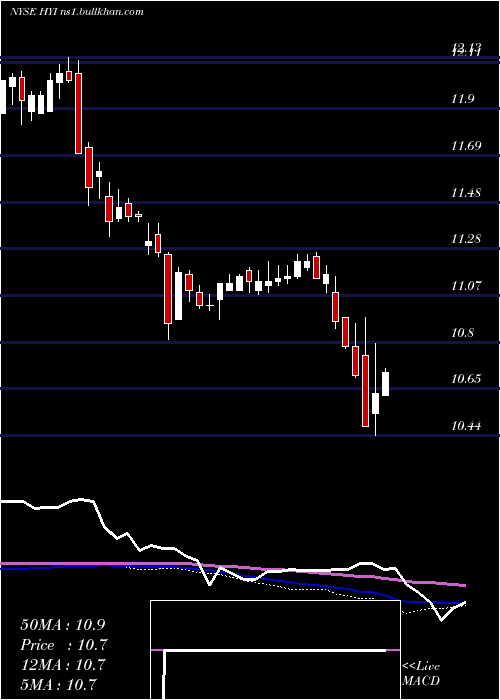Click the 'NYSE HYI ns1.bullkhan.com' title text

[77, 12]
